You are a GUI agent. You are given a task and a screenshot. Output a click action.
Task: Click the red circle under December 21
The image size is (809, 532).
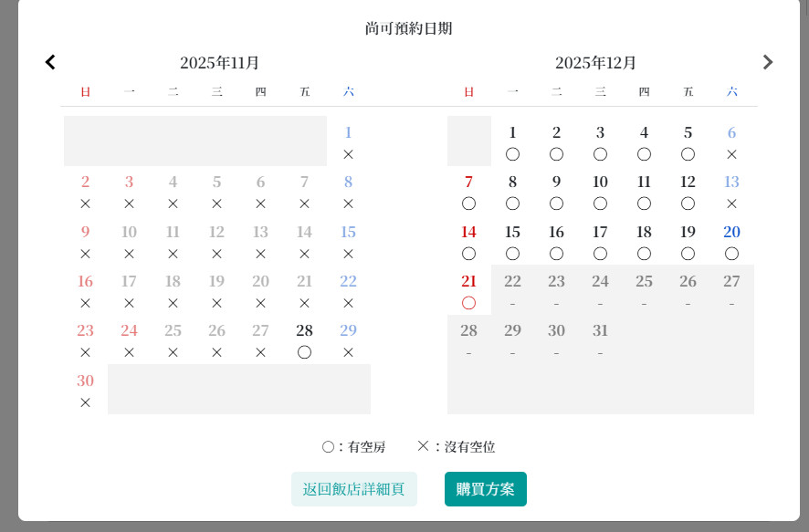click(468, 303)
